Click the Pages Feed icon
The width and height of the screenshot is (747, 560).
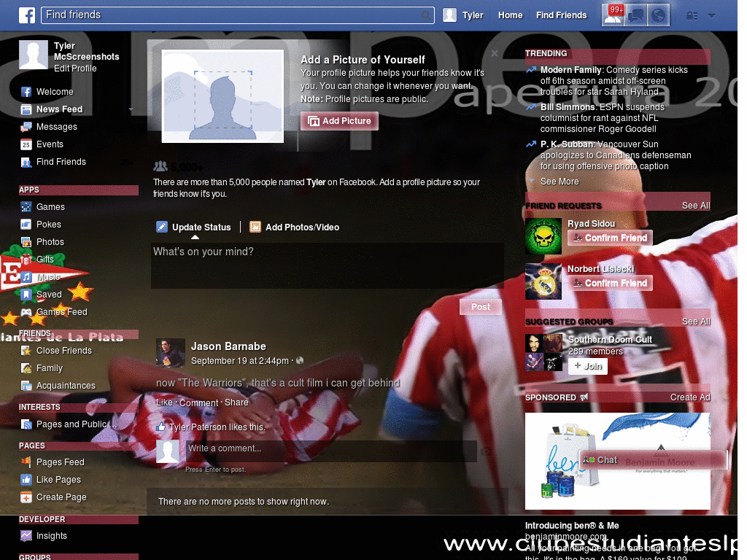pyautogui.click(x=26, y=462)
